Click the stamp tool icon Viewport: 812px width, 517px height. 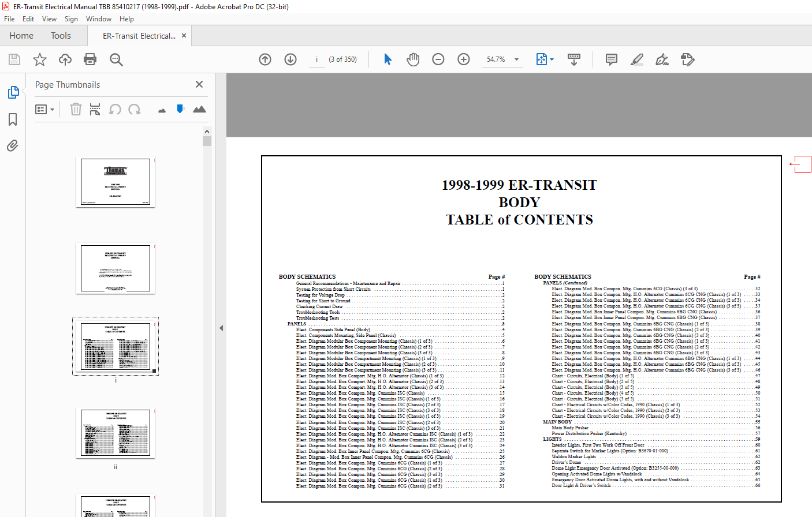pyautogui.click(x=688, y=59)
